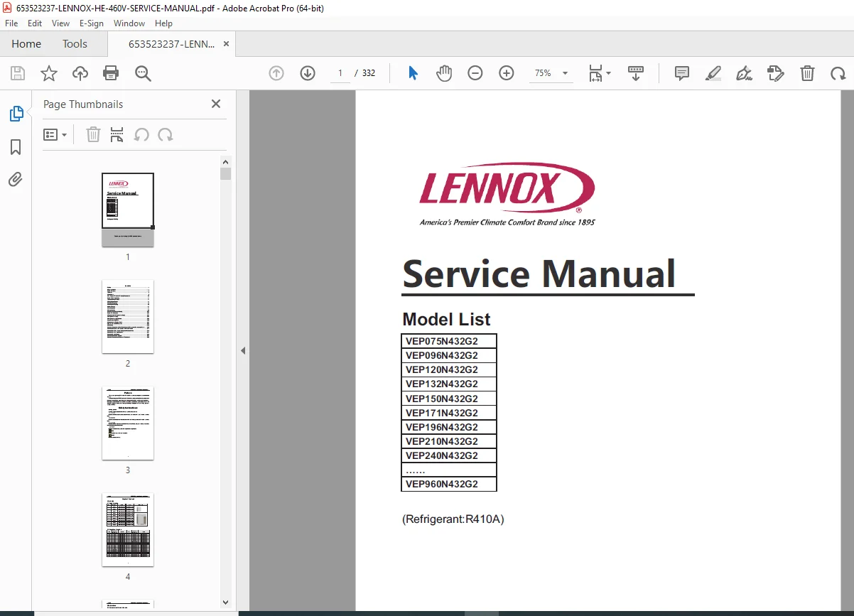Click the insert/extract pages panel icon
Image resolution: width=854 pixels, height=616 pixels.
(x=117, y=134)
